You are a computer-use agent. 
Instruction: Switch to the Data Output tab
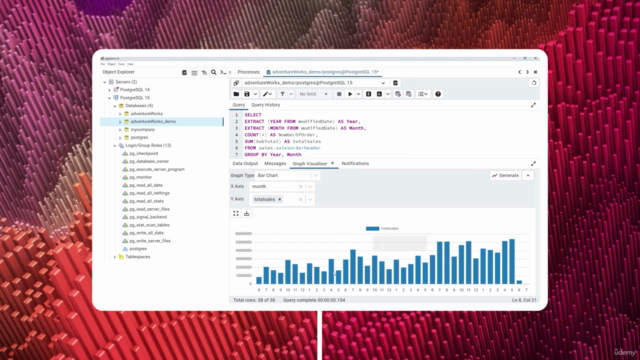point(245,164)
